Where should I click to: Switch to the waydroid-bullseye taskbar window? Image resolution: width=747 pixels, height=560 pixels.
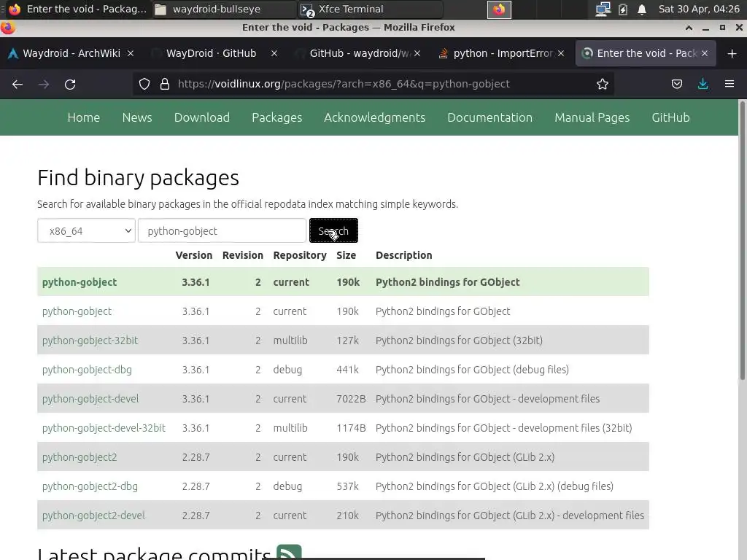[x=223, y=9]
